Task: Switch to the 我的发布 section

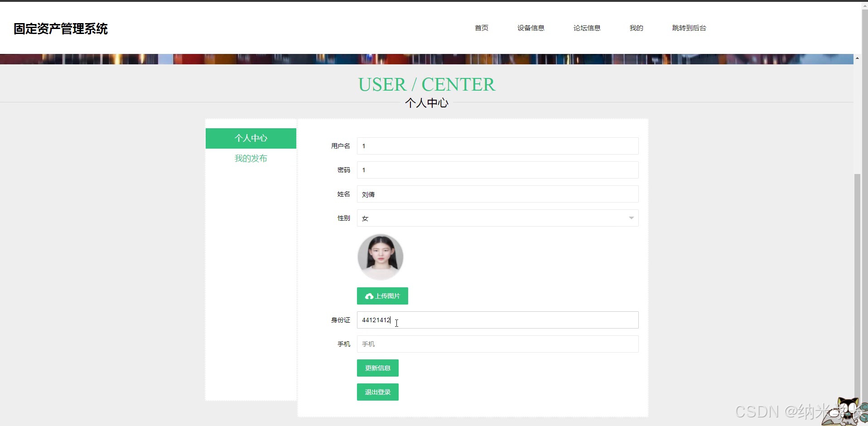Action: [251, 158]
